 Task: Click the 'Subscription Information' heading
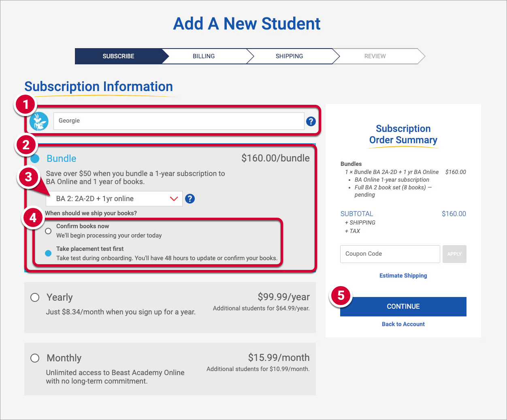98,87
